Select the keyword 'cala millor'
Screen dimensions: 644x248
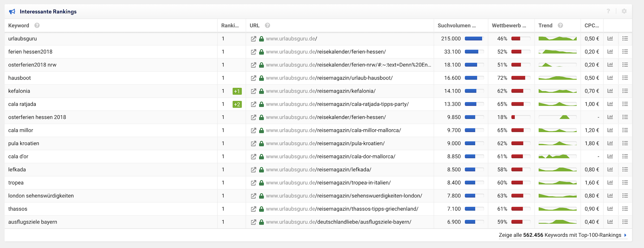click(21, 130)
